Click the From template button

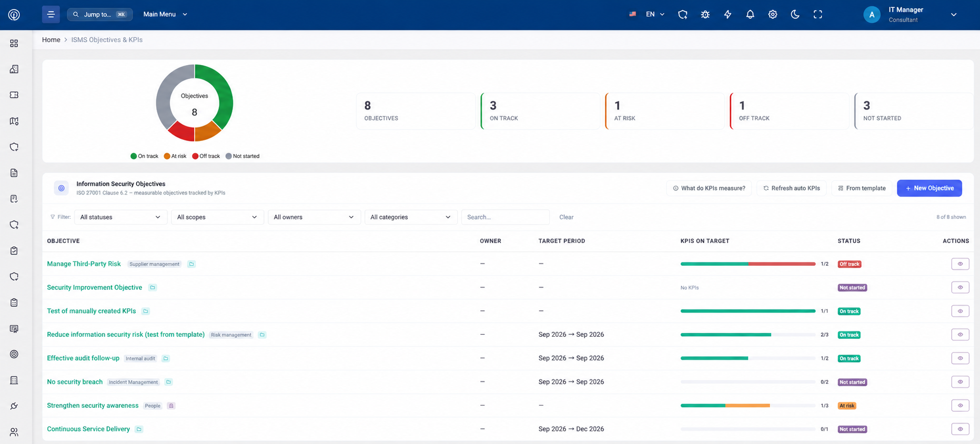(862, 188)
